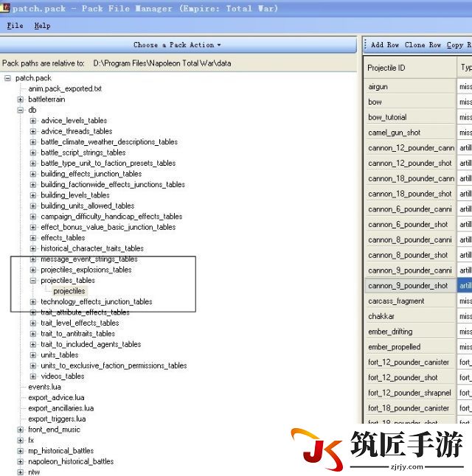Viewport: 472px width, 476px height.
Task: Select cannon_9_pounder_shot cell
Action: click(x=410, y=286)
